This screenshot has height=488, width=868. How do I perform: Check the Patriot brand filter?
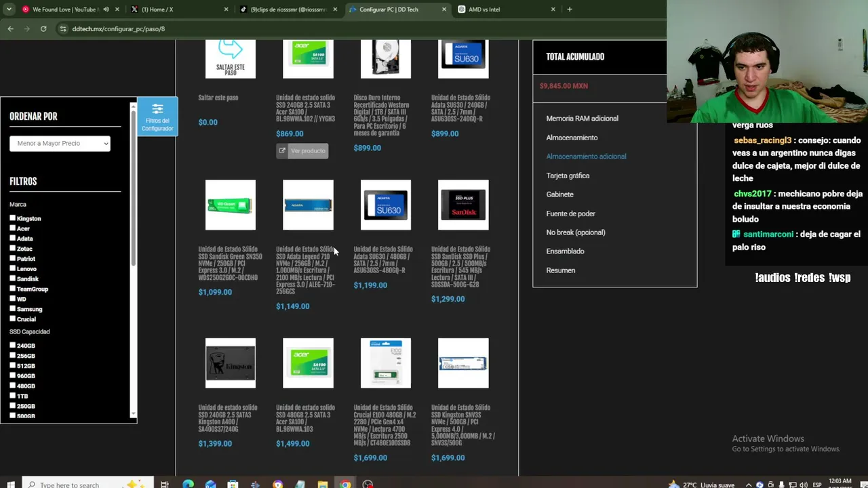click(13, 258)
